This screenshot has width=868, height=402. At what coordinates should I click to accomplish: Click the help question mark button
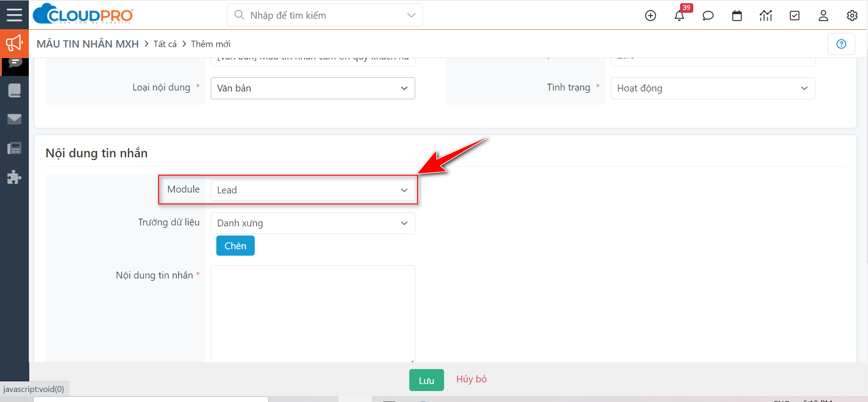pos(841,44)
